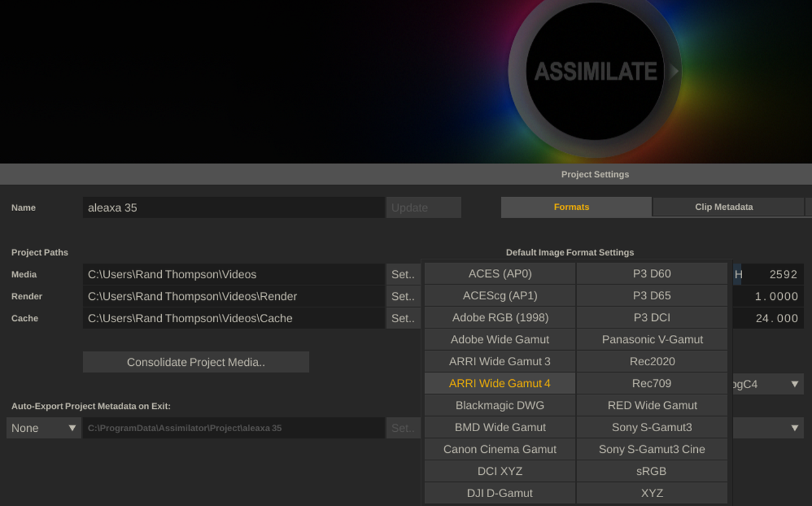Select P3 D65 color space

click(652, 295)
